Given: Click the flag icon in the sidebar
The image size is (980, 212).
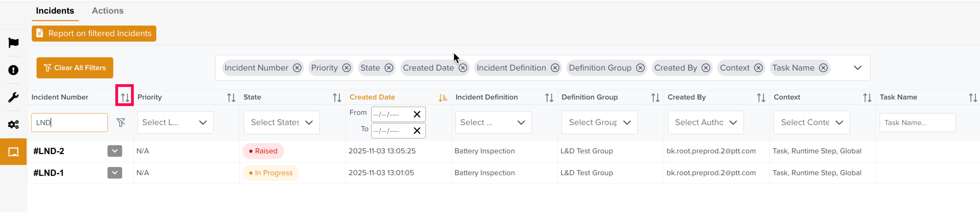Looking at the screenshot, I should pos(13,43).
